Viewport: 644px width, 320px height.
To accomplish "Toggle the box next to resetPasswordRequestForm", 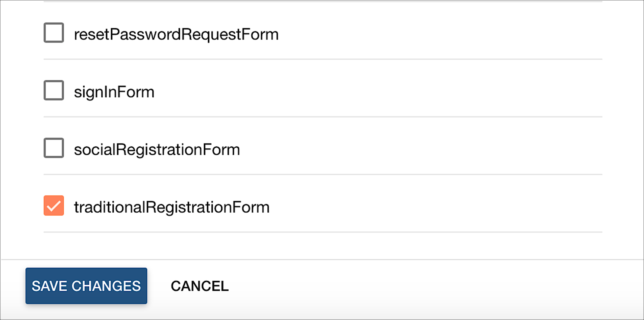I will tap(54, 33).
